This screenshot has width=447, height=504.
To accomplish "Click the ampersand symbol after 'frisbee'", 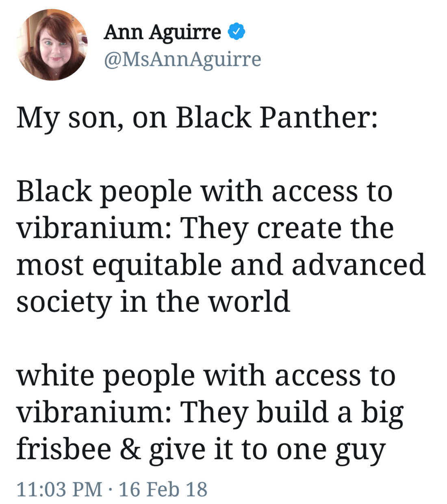I will pyautogui.click(x=130, y=449).
